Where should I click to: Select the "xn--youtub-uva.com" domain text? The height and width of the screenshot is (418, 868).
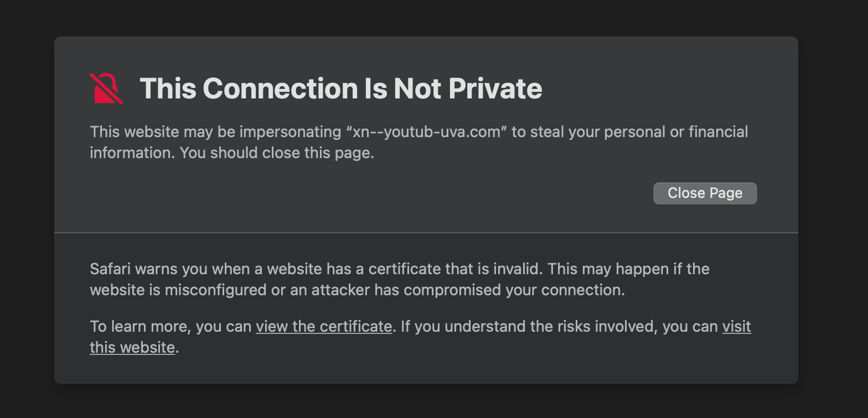426,132
